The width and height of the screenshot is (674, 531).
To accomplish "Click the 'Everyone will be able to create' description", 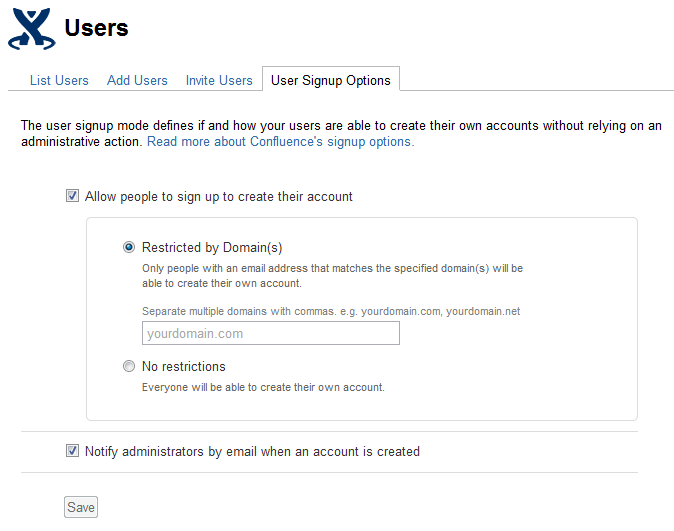I will (263, 387).
